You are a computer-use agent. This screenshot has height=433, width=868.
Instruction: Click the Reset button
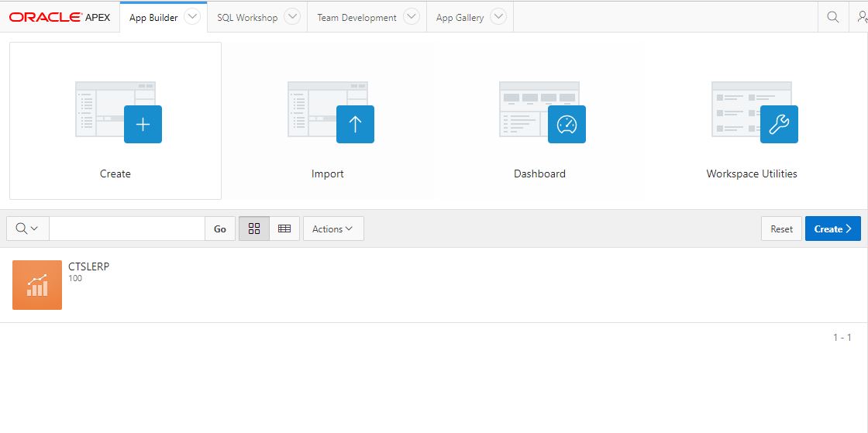pos(782,229)
